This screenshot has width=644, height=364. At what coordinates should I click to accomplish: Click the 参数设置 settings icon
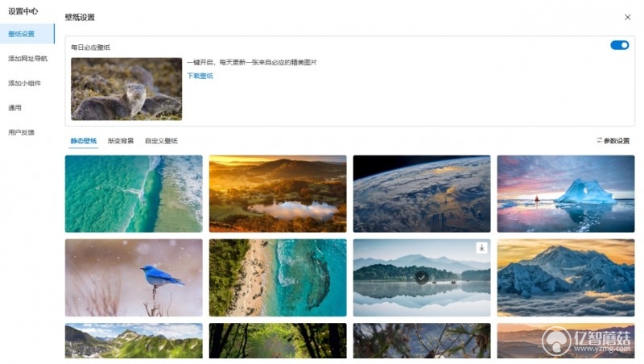tap(600, 140)
